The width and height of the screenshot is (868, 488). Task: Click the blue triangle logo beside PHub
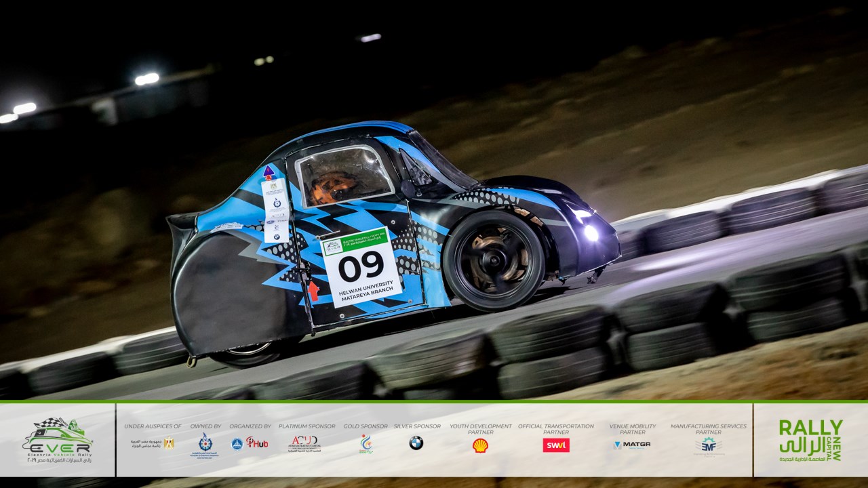coord(237,444)
